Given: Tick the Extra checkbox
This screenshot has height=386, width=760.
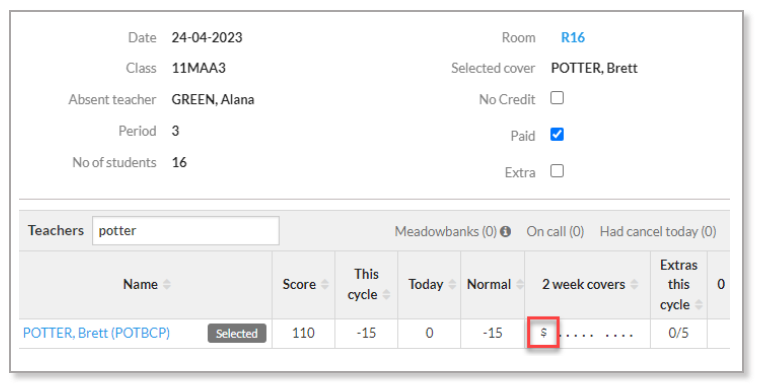Looking at the screenshot, I should click(557, 171).
